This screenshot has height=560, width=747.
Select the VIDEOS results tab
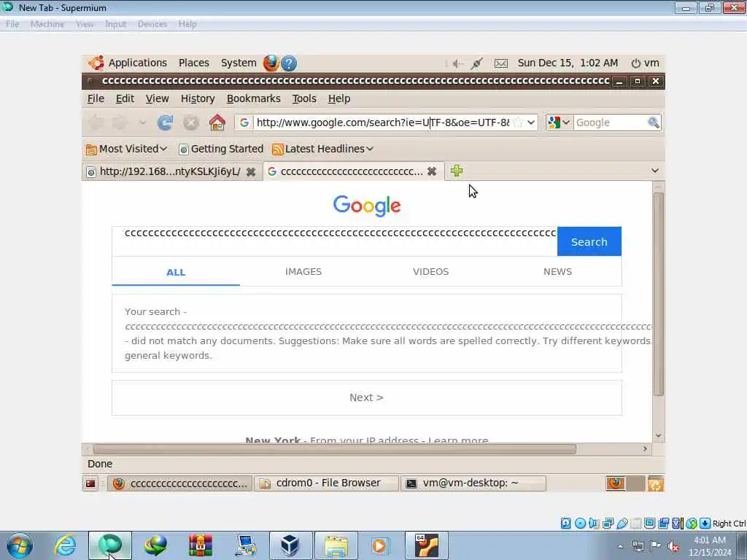point(430,272)
